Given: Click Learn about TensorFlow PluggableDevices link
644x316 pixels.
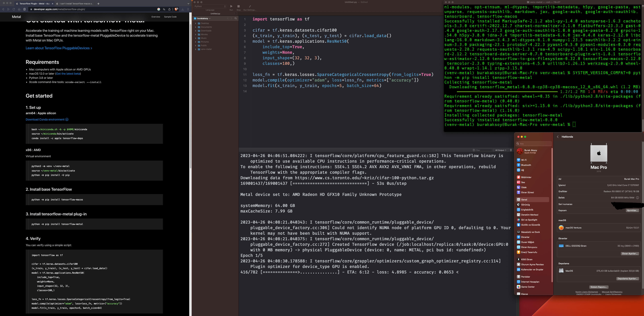Looking at the screenshot, I should pos(59,48).
